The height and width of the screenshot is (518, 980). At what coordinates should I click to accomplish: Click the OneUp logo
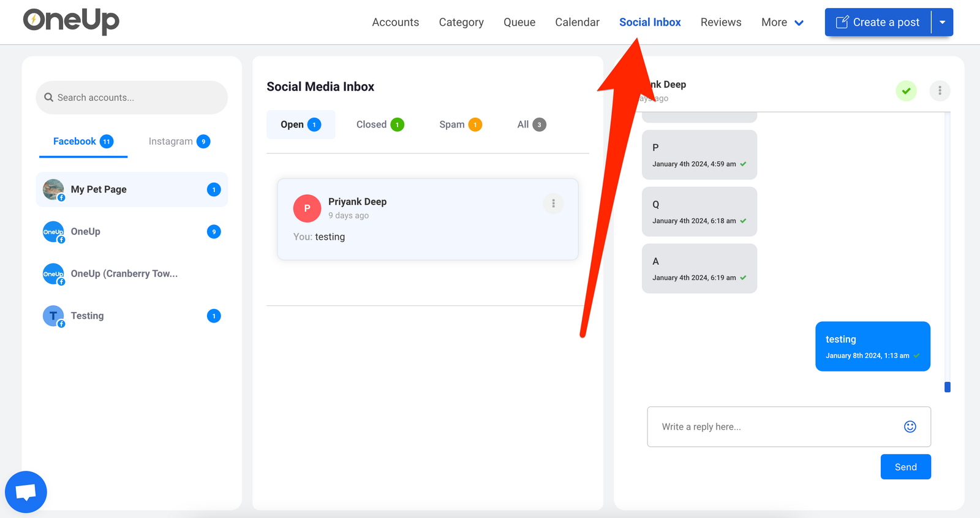coord(71,21)
